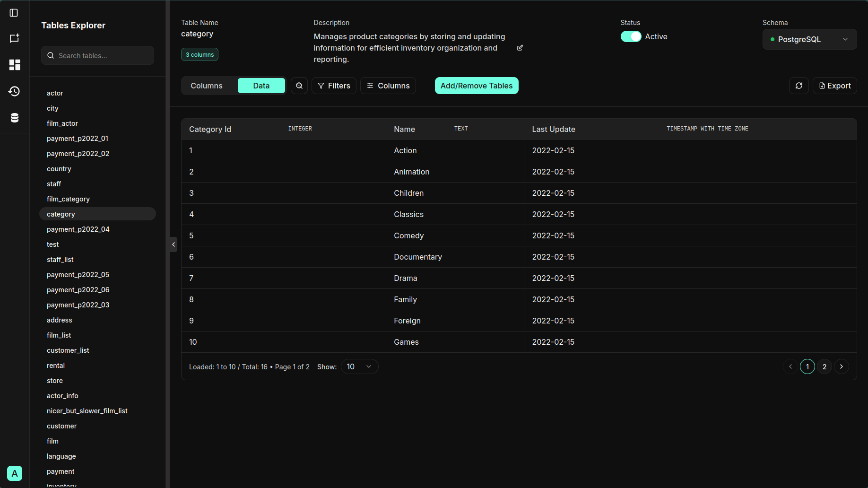This screenshot has width=868, height=488.
Task: Refresh the table data
Action: 799,86
